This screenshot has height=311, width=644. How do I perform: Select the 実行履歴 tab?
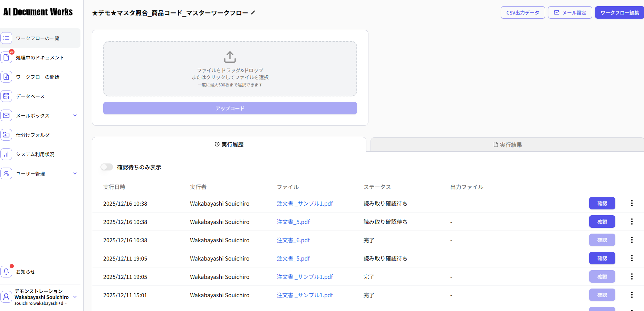click(229, 144)
